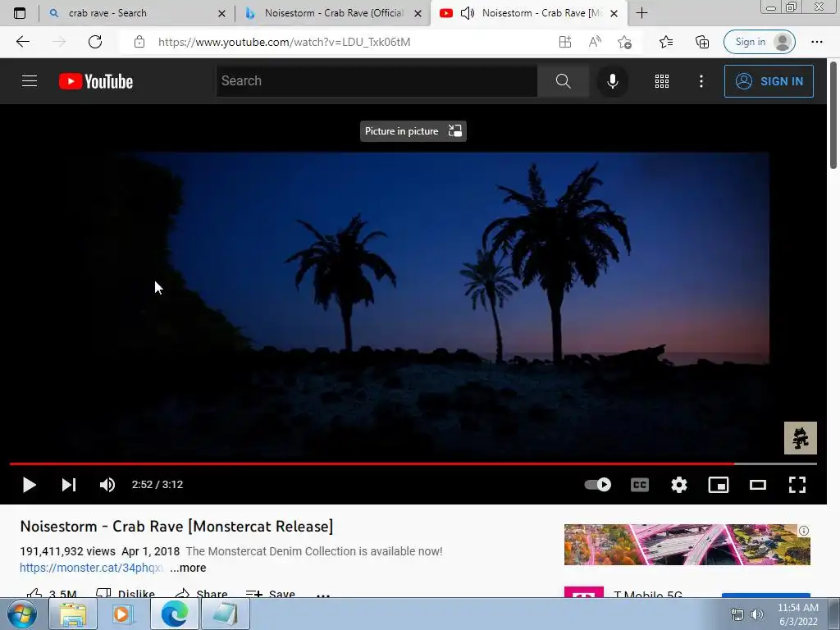This screenshot has height=630, width=840.
Task: Activate the Read aloud icon
Action: (595, 42)
